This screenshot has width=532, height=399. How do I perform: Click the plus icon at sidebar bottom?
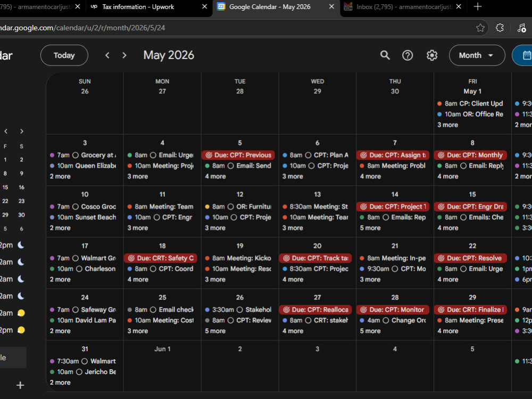[x=20, y=385]
